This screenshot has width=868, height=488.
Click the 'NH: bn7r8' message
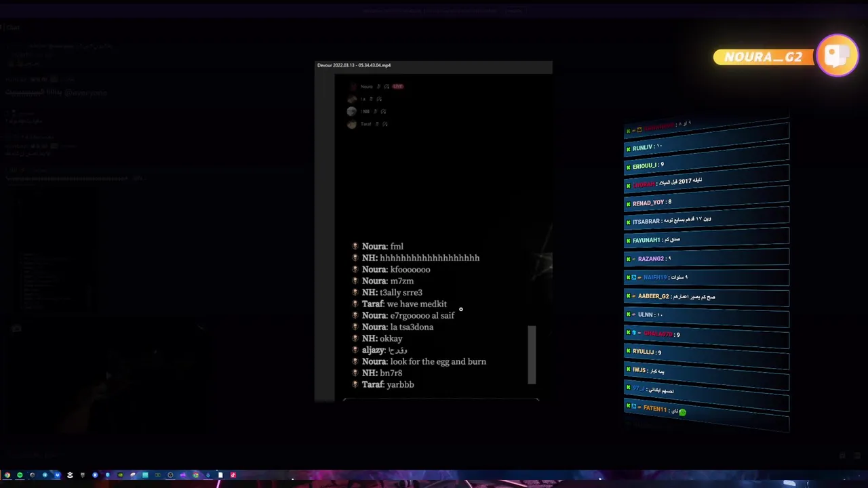click(382, 373)
